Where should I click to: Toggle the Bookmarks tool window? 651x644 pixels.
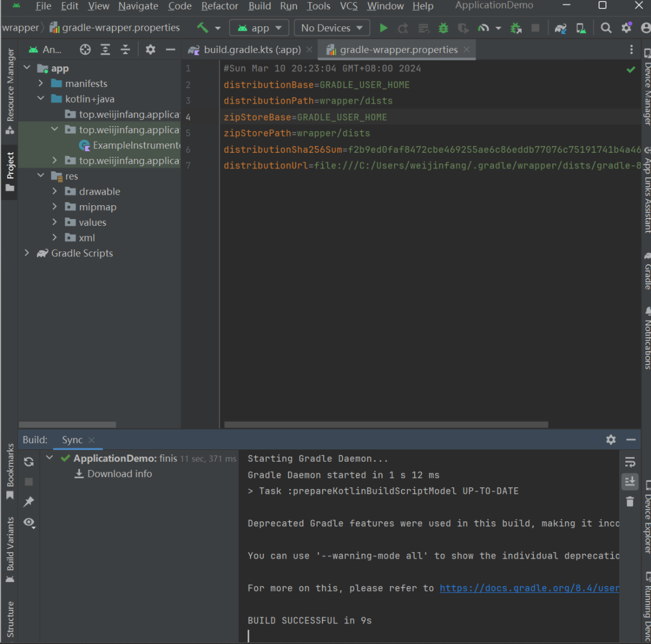pyautogui.click(x=9, y=471)
